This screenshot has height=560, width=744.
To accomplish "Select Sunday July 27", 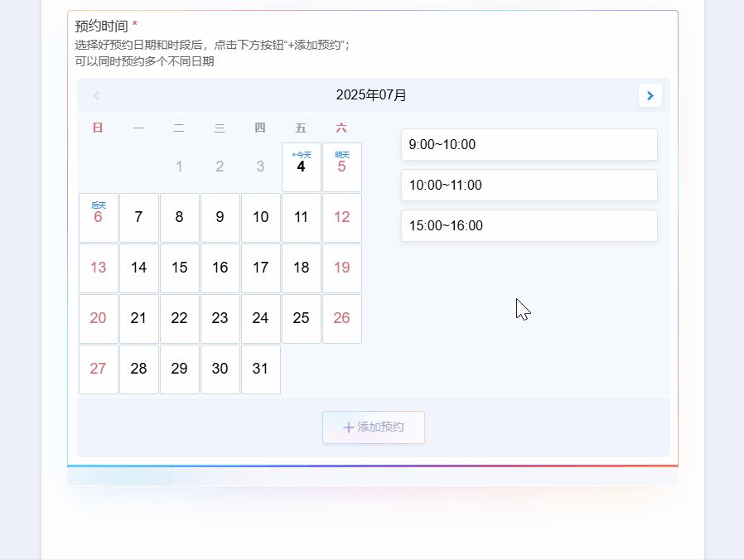I will point(98,369).
